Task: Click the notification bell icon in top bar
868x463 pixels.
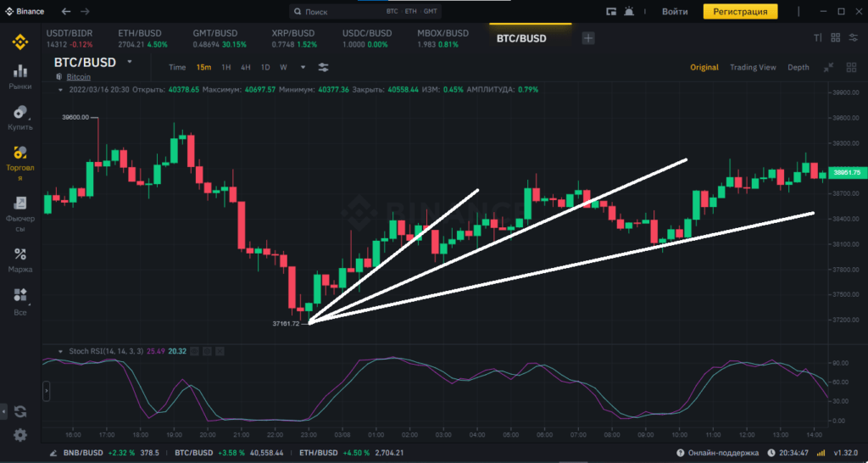Action: (x=629, y=12)
